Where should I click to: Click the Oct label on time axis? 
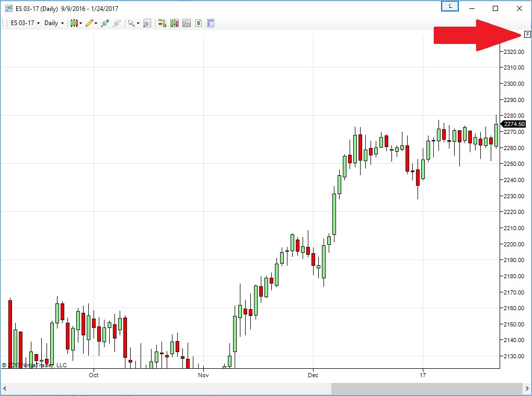pyautogui.click(x=94, y=375)
